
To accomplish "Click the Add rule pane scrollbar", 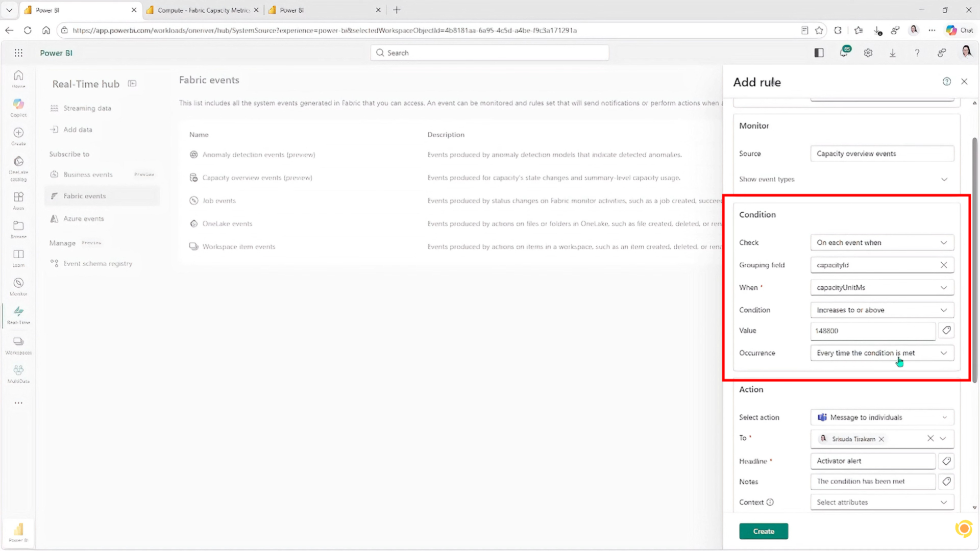I will pyautogui.click(x=974, y=260).
